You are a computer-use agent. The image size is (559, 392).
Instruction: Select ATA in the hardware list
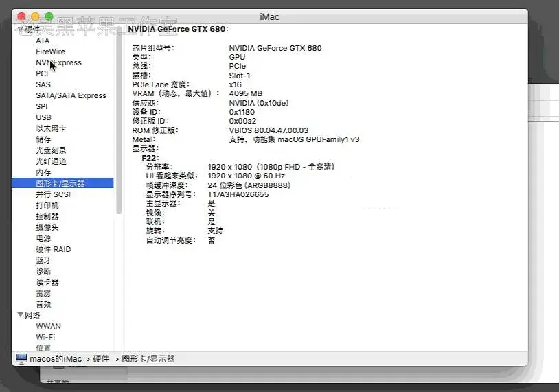pos(43,41)
